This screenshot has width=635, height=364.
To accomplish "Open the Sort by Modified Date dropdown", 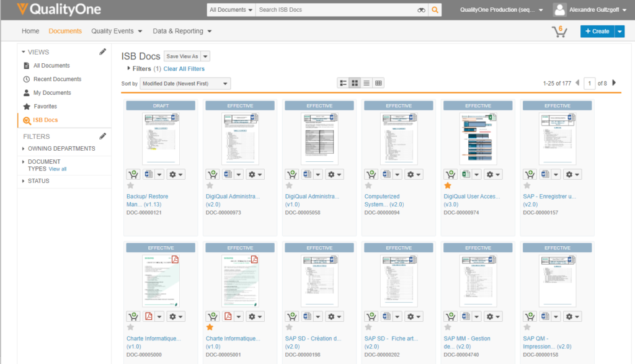I will [x=185, y=84].
